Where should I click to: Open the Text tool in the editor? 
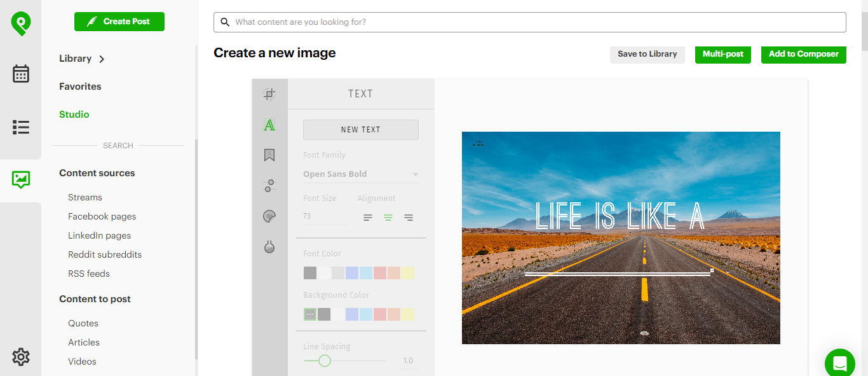coord(269,125)
